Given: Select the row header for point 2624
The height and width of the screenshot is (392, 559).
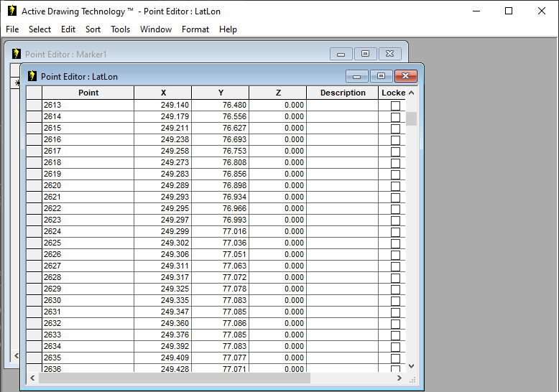Looking at the screenshot, I should point(34,232).
